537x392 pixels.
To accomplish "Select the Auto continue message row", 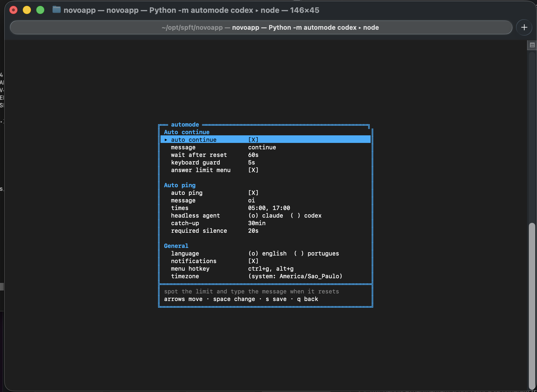I will (266, 147).
